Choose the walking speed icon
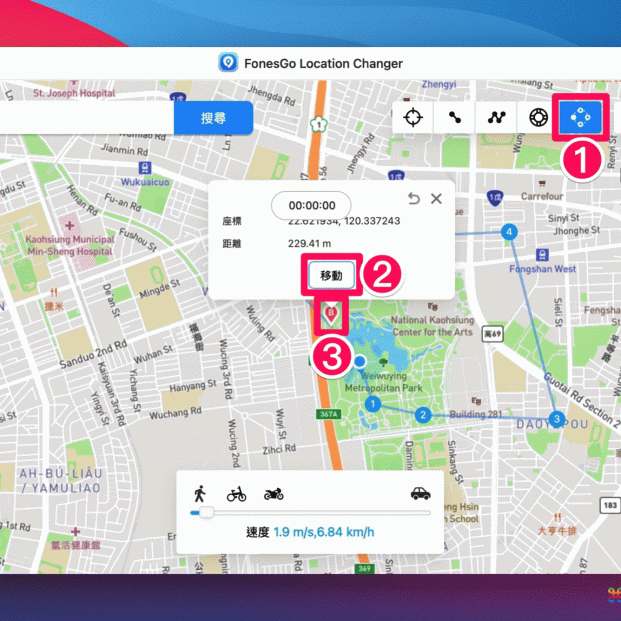Image resolution: width=621 pixels, height=621 pixels. (x=200, y=493)
